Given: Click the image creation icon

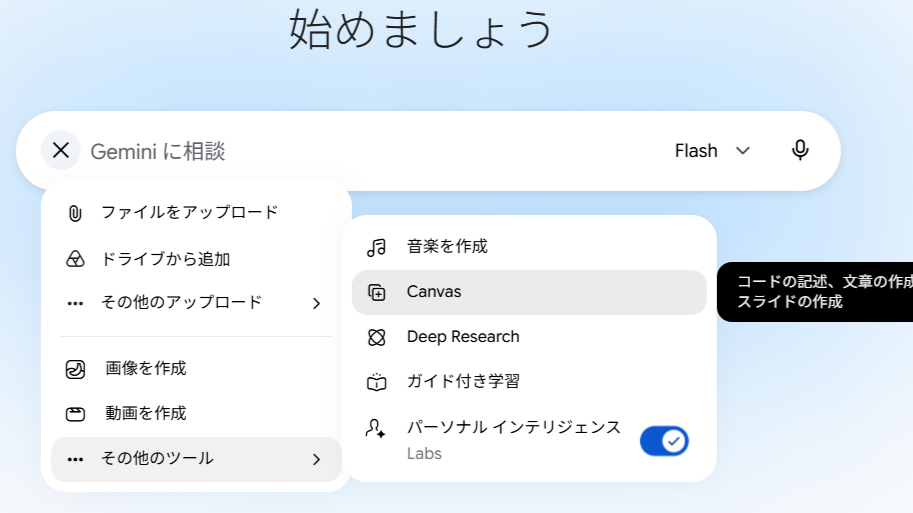Looking at the screenshot, I should coord(75,369).
